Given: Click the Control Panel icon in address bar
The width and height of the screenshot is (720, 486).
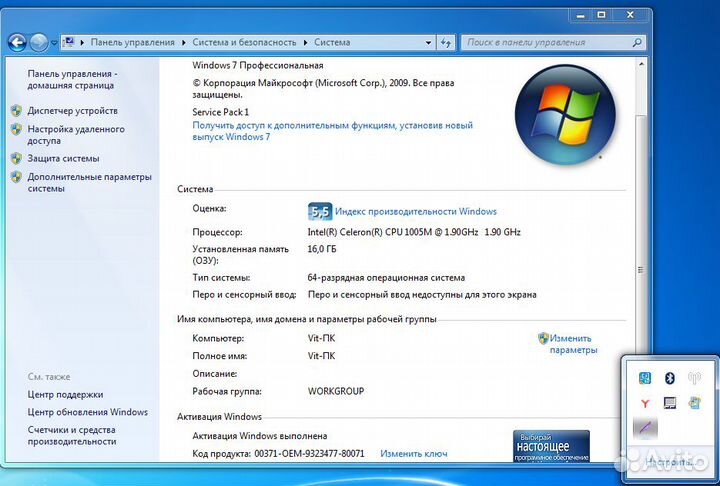Looking at the screenshot, I should (69, 42).
